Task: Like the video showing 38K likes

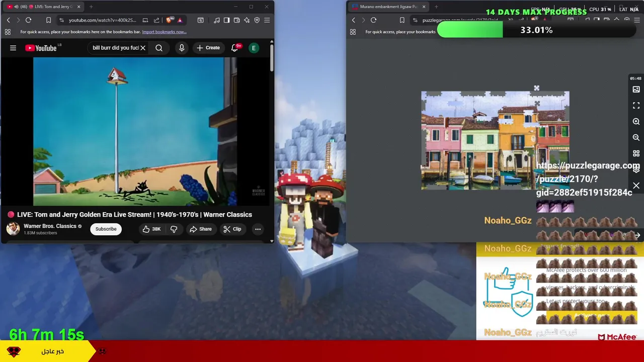Action: [151, 229]
